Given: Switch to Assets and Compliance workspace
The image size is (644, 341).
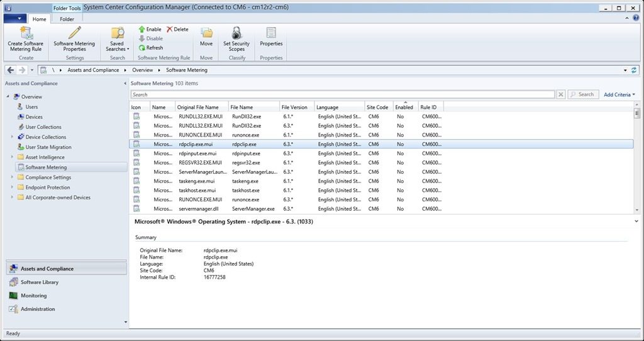Looking at the screenshot, I should point(66,269).
